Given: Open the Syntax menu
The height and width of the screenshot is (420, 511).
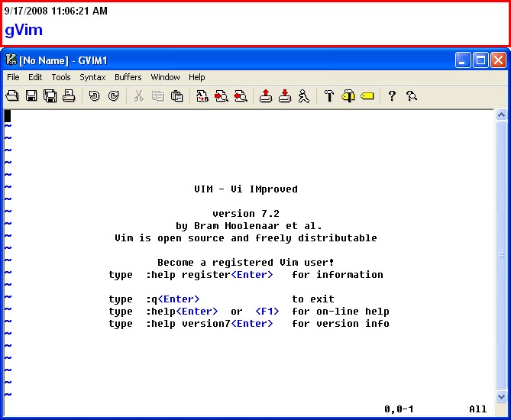Looking at the screenshot, I should [x=92, y=77].
